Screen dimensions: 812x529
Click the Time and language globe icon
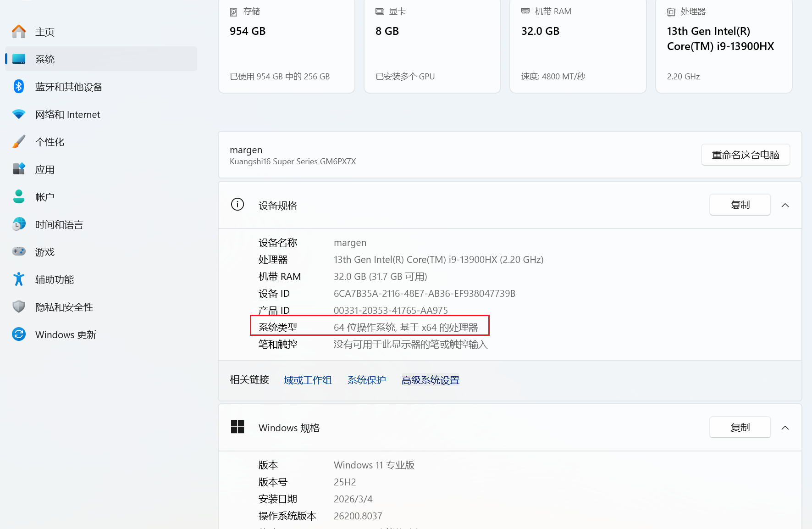click(19, 224)
